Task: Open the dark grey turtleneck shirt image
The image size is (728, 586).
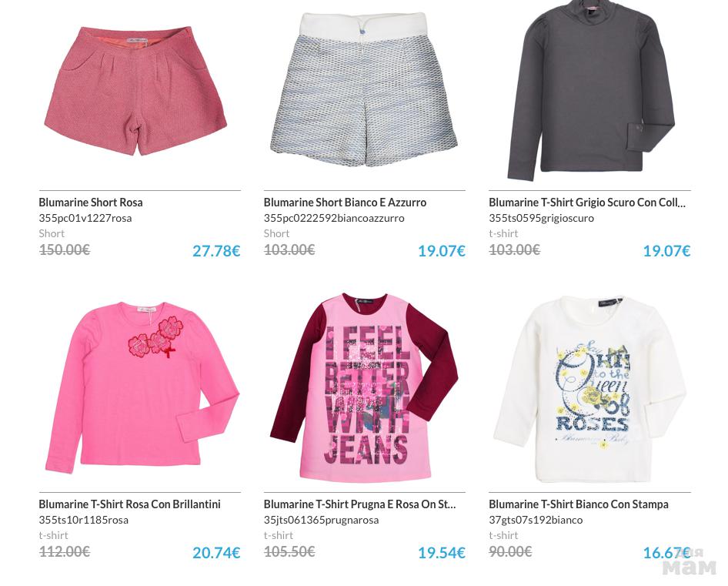Action: point(590,91)
